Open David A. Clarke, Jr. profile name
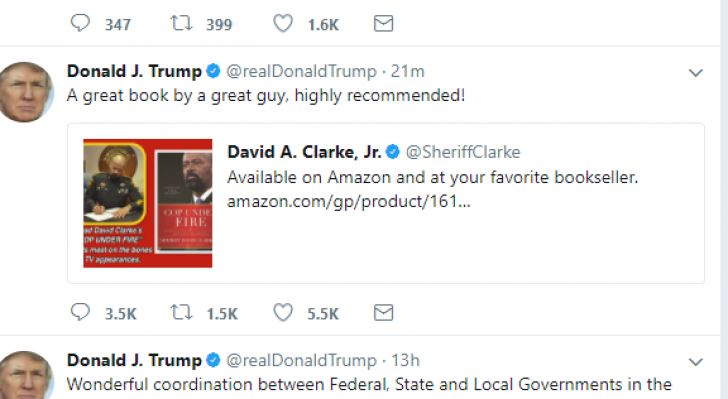Screen dimensions: 728x399 coord(304,152)
